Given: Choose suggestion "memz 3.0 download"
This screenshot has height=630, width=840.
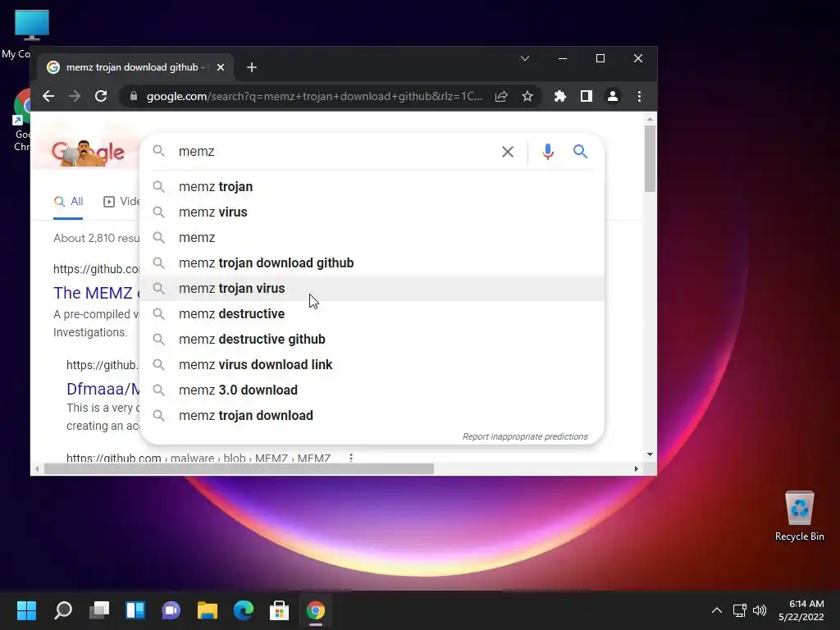Looking at the screenshot, I should click(x=372, y=390).
